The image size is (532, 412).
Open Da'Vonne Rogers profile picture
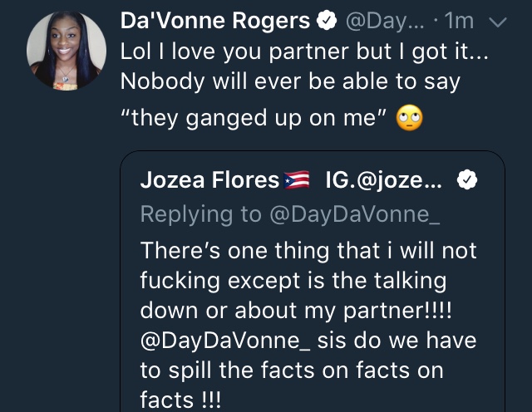tap(66, 51)
